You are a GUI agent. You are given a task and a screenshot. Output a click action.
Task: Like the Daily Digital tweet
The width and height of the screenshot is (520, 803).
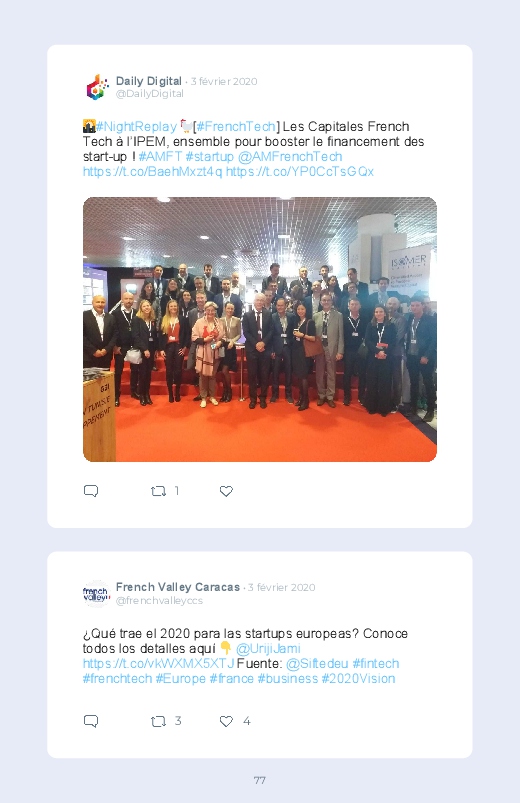tap(226, 491)
